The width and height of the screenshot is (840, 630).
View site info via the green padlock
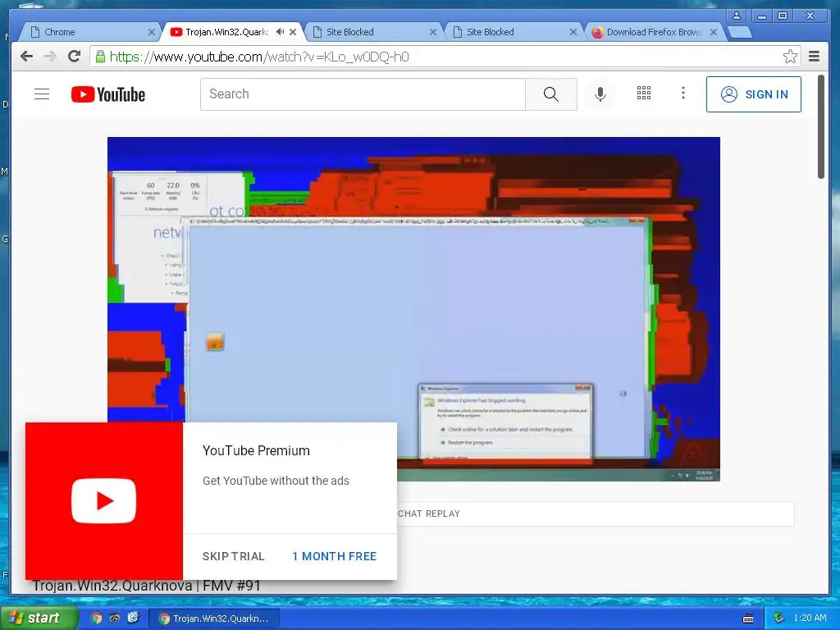100,57
